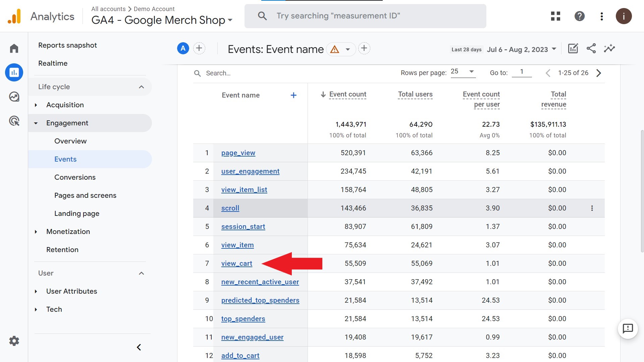Image resolution: width=644 pixels, height=362 pixels.
Task: Open the Landing page report
Action: coord(77,214)
